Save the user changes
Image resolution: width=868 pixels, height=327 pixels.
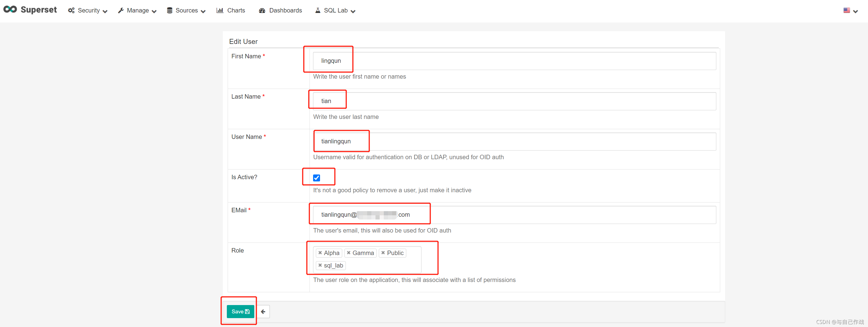(240, 311)
